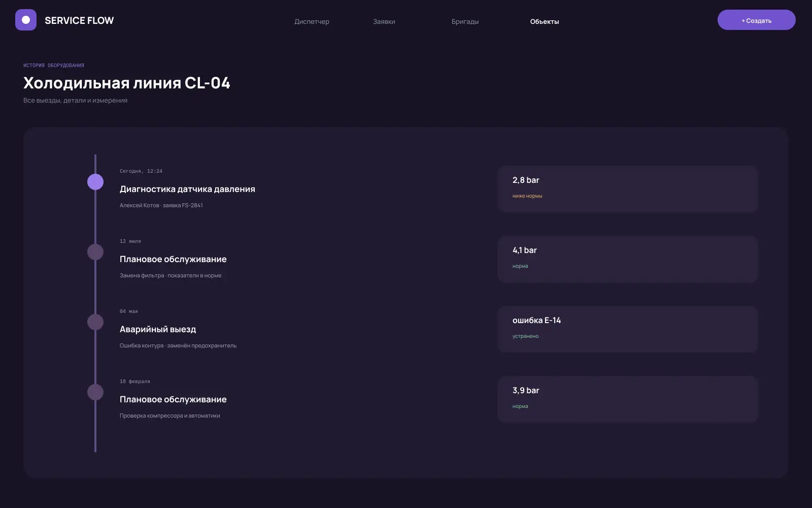The height and width of the screenshot is (508, 812).
Task: Click the Сегодня, 12:24 timestamp
Action: [141, 171]
